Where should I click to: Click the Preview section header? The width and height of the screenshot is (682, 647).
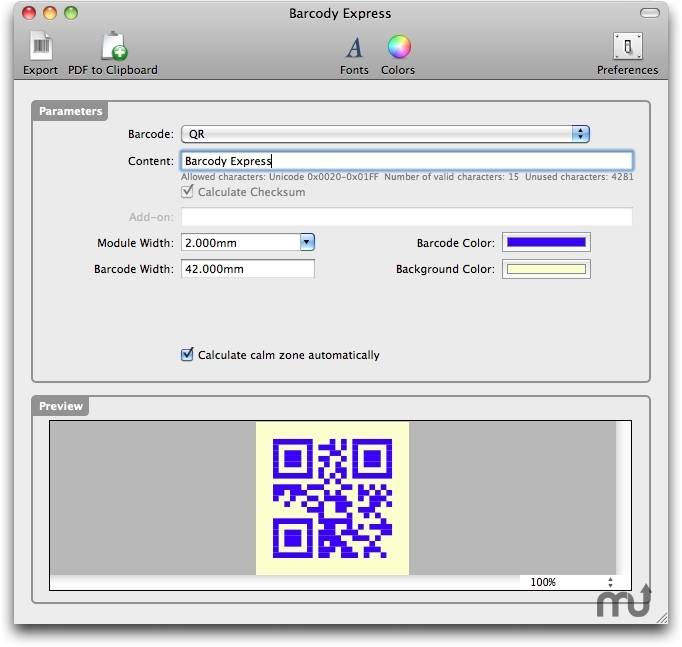pyautogui.click(x=61, y=406)
